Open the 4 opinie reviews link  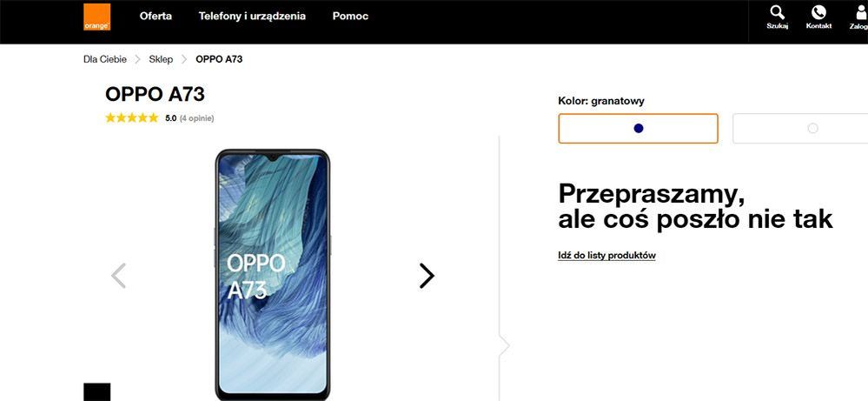pos(196,118)
